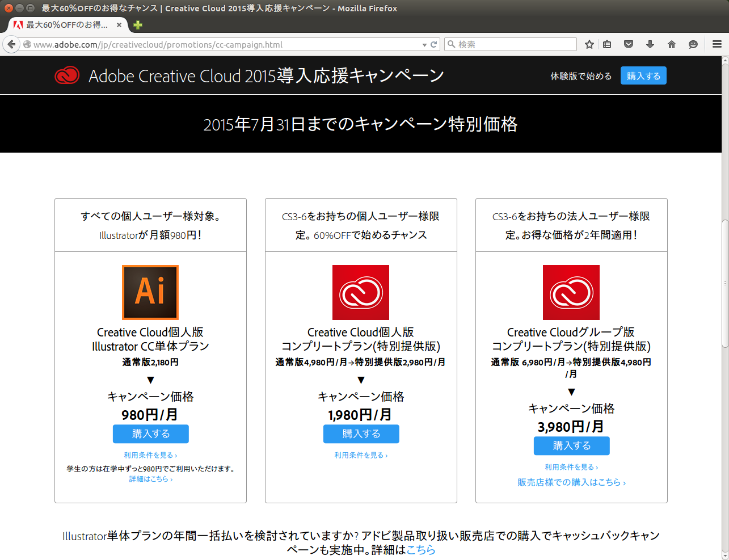Viewport: 729px width, 560px height.
Task: Click the 980円/月 campaign price text
Action: 150,415
